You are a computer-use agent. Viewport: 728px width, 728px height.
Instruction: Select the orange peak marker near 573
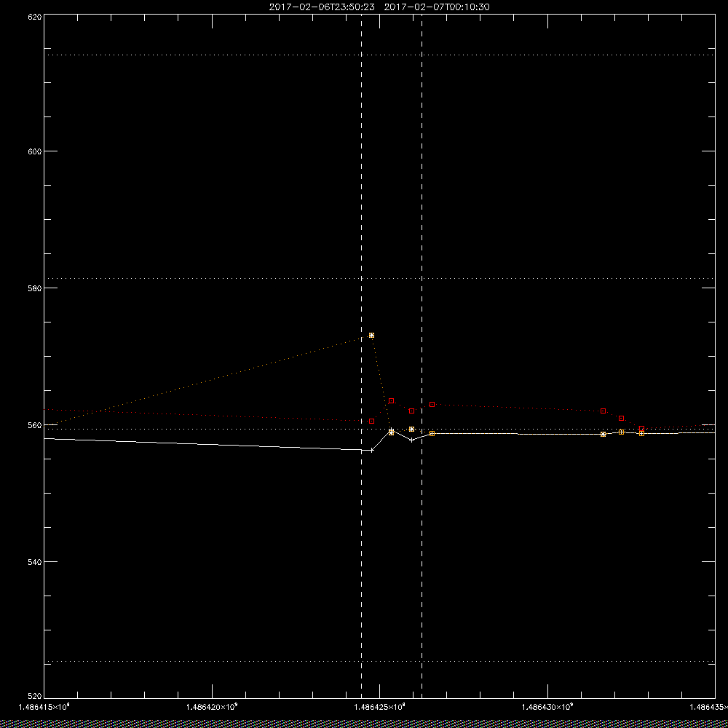[371, 335]
